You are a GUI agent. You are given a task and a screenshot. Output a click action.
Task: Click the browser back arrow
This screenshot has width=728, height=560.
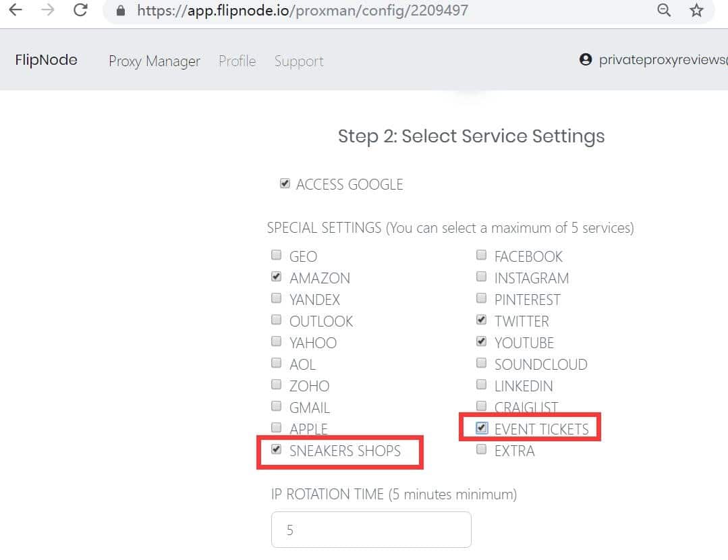click(x=16, y=9)
